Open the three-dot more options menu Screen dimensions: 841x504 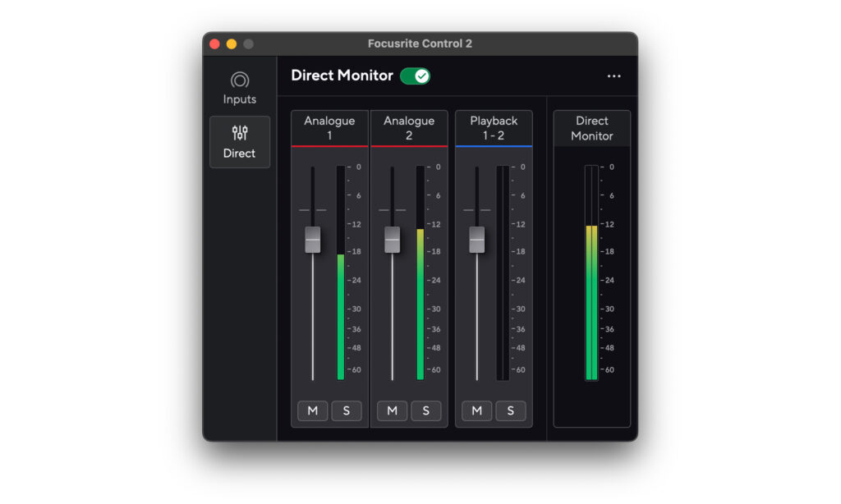point(614,76)
